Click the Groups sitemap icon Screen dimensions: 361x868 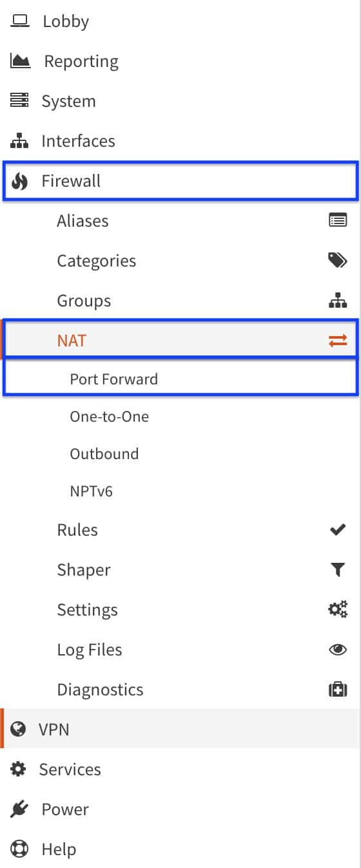(x=338, y=300)
